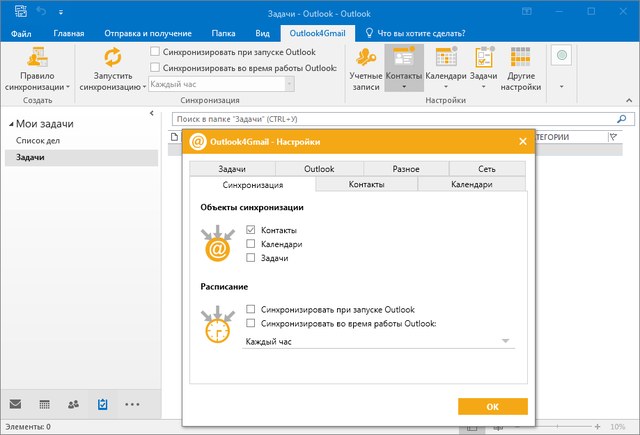Open Other Settings in the ribbon

522,59
